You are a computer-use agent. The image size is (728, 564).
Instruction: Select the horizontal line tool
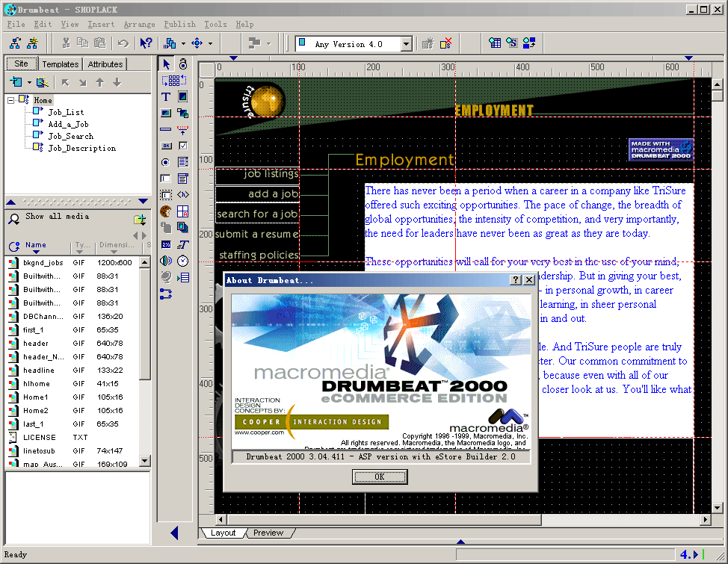pyautogui.click(x=166, y=129)
